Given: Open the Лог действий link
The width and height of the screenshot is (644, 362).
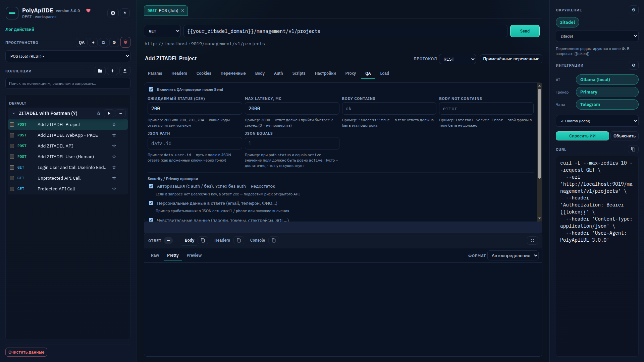Looking at the screenshot, I should [x=20, y=29].
